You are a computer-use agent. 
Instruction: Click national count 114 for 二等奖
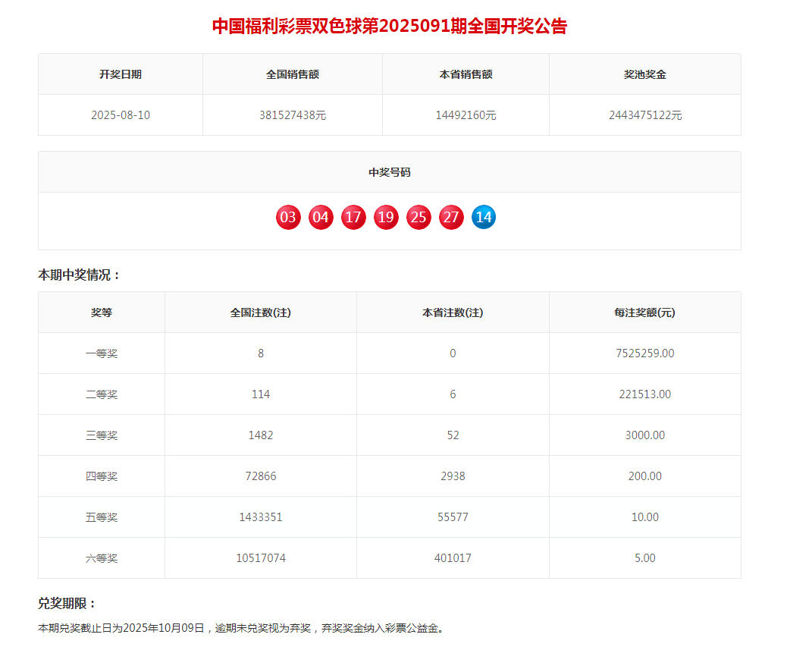pyautogui.click(x=261, y=394)
